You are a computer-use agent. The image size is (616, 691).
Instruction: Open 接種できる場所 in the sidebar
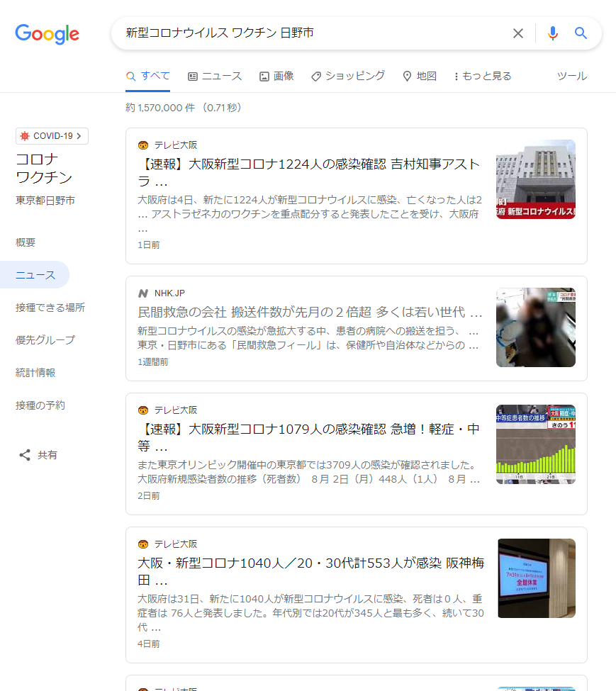click(x=50, y=308)
